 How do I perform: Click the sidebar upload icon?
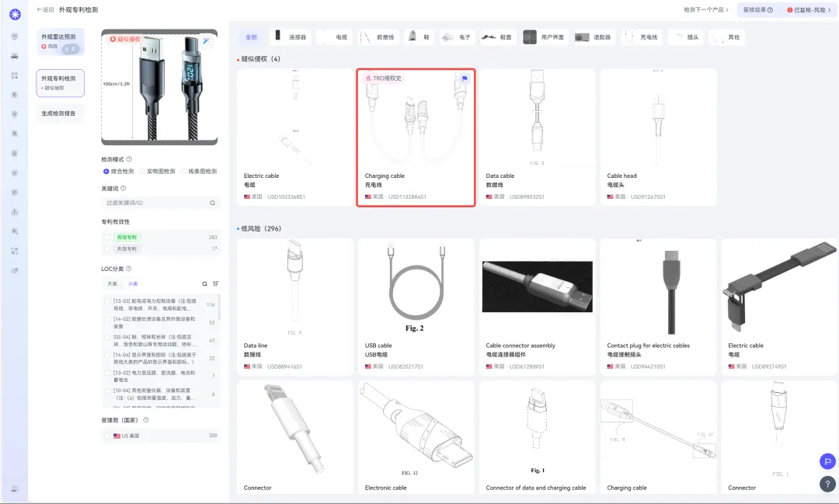15,212
